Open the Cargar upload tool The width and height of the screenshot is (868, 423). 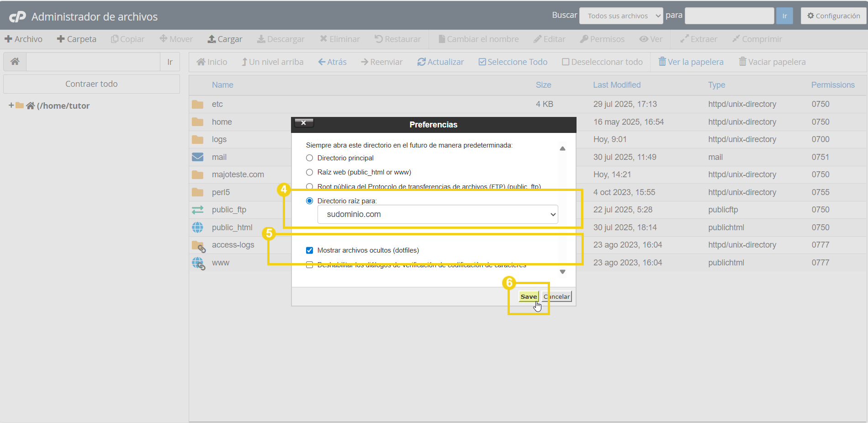click(x=225, y=39)
